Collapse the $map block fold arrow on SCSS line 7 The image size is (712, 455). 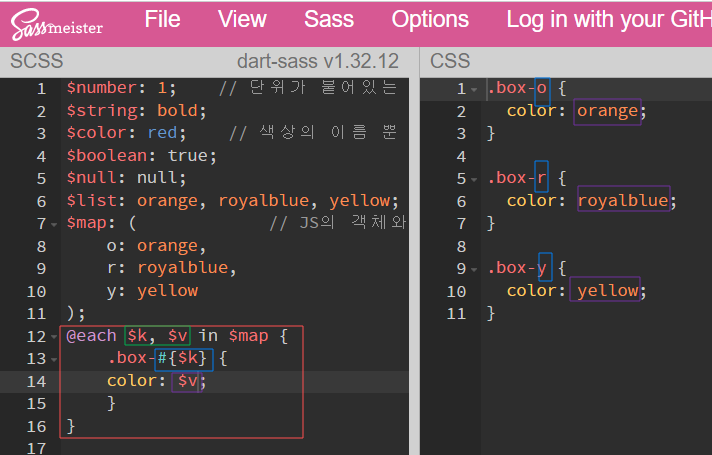click(54, 224)
